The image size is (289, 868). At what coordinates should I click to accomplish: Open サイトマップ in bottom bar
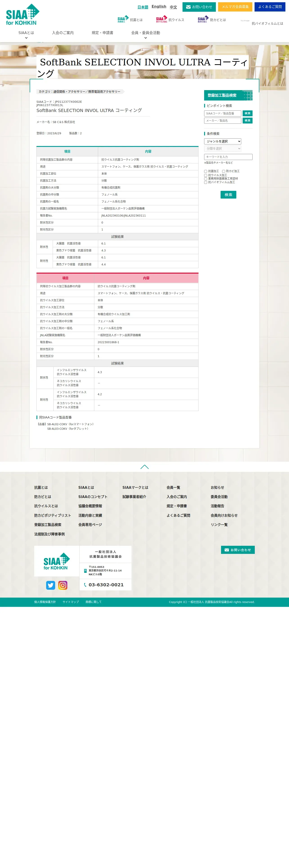point(71,602)
